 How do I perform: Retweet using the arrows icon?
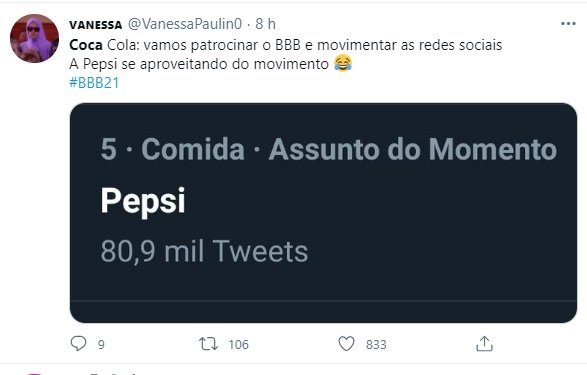208,344
